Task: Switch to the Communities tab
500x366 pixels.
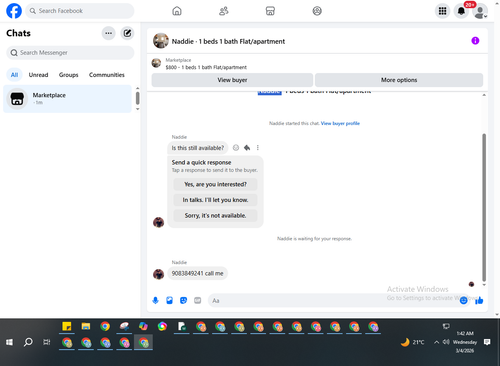Action: [107, 75]
